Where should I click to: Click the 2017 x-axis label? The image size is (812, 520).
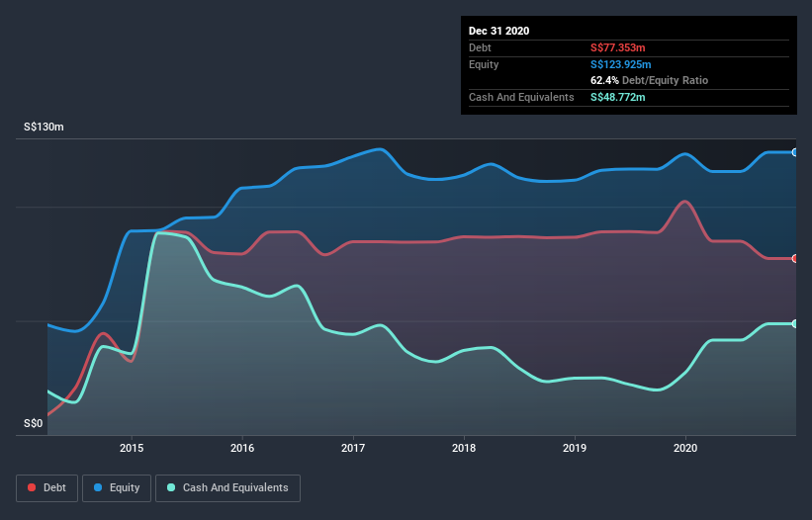[353, 448]
